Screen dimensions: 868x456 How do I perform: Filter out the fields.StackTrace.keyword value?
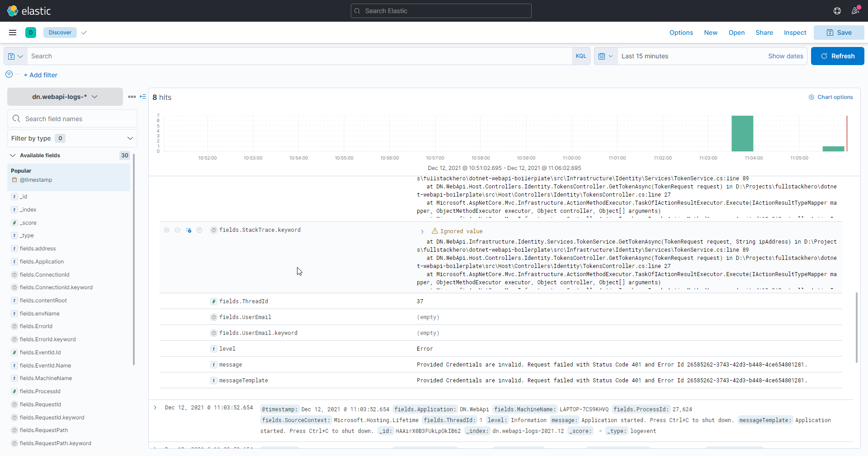(177, 230)
